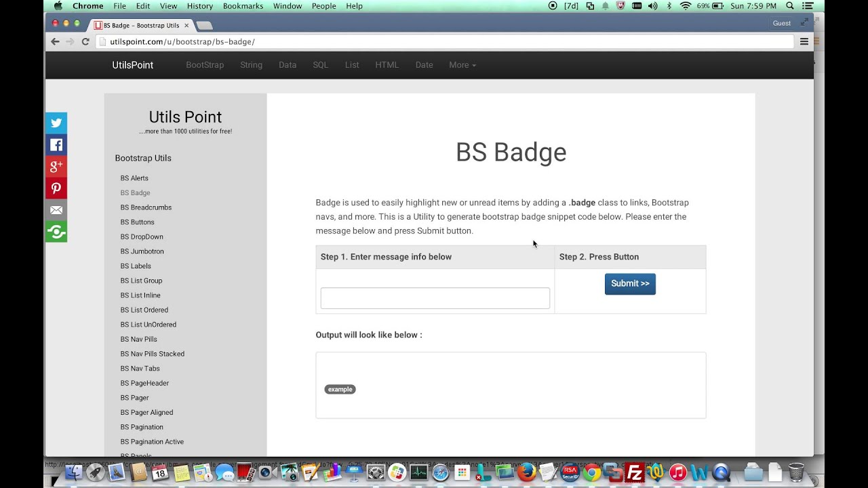Reload the current page

(85, 41)
